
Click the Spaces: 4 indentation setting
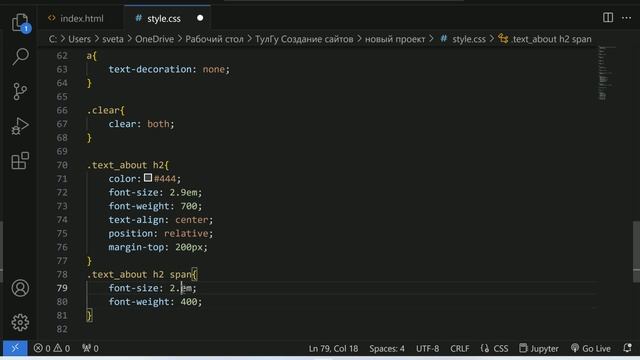[x=387, y=349]
